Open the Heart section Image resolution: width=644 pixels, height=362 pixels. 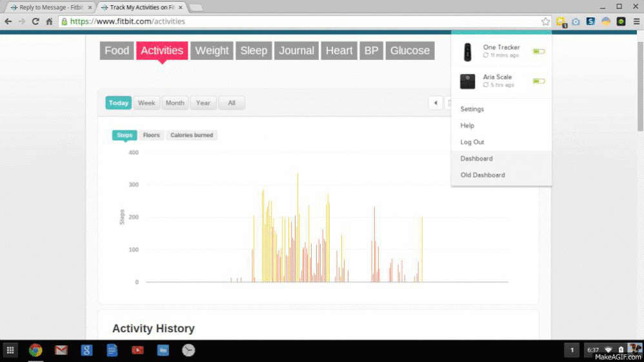click(339, 50)
